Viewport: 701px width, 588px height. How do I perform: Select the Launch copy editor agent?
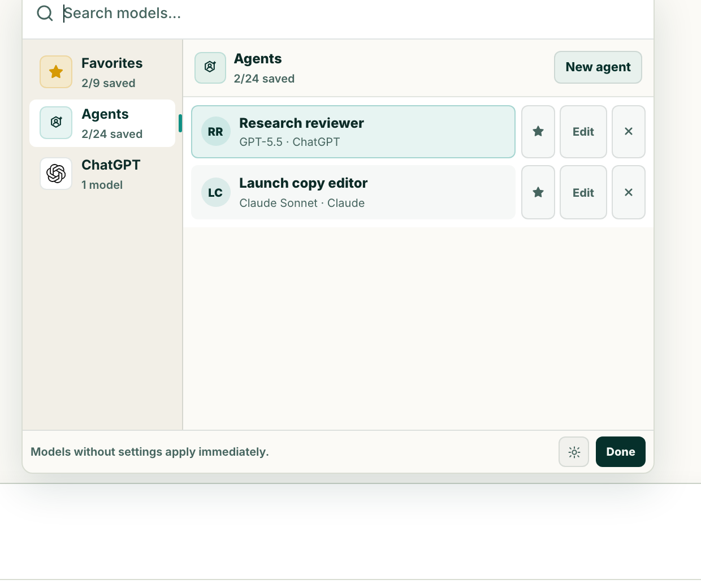pos(353,192)
